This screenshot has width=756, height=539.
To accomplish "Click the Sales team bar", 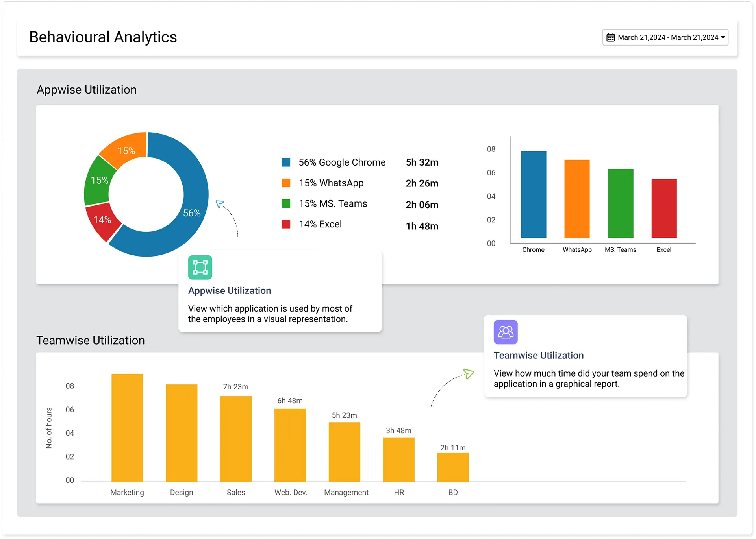I will pyautogui.click(x=236, y=439).
